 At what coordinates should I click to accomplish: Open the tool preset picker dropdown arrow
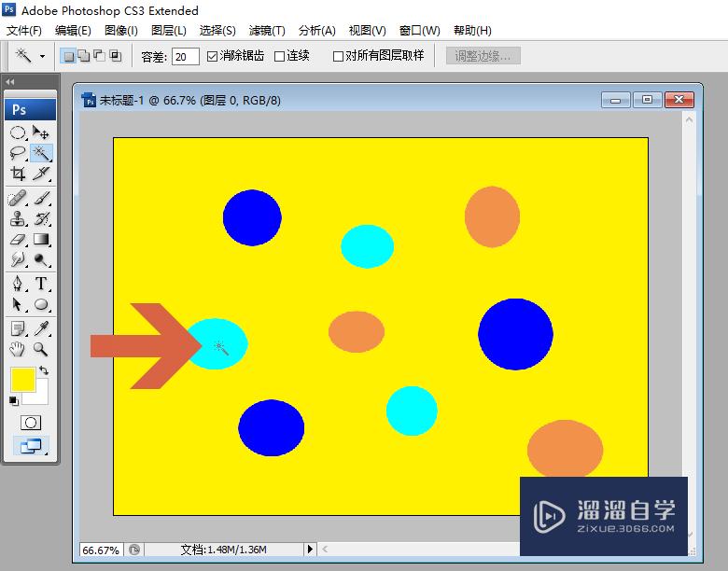click(42, 57)
